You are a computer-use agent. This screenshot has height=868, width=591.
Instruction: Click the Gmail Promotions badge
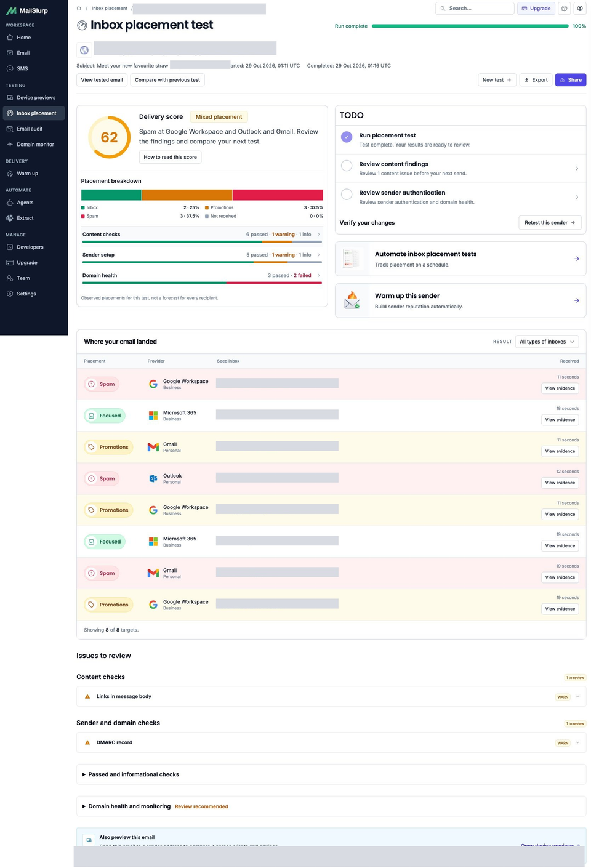(x=108, y=447)
